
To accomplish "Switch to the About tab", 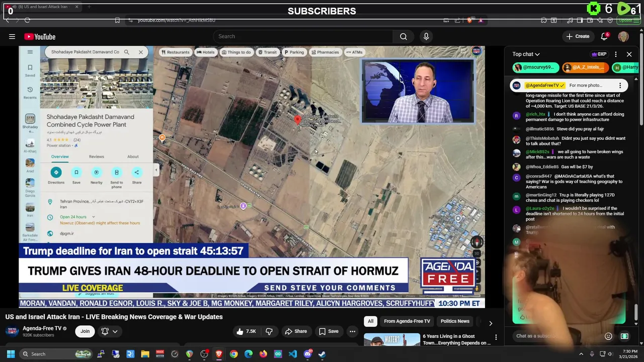I will click(x=133, y=157).
